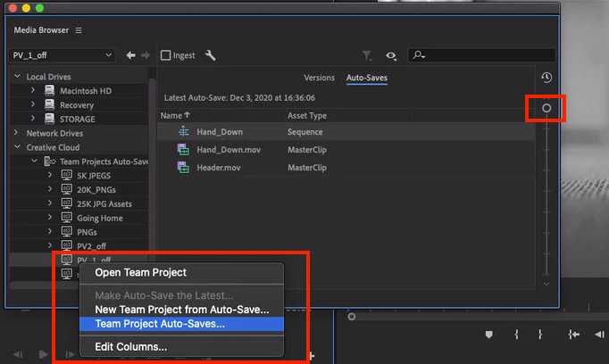Choose Open Team Project menu item
This screenshot has height=364, width=609.
click(181, 272)
